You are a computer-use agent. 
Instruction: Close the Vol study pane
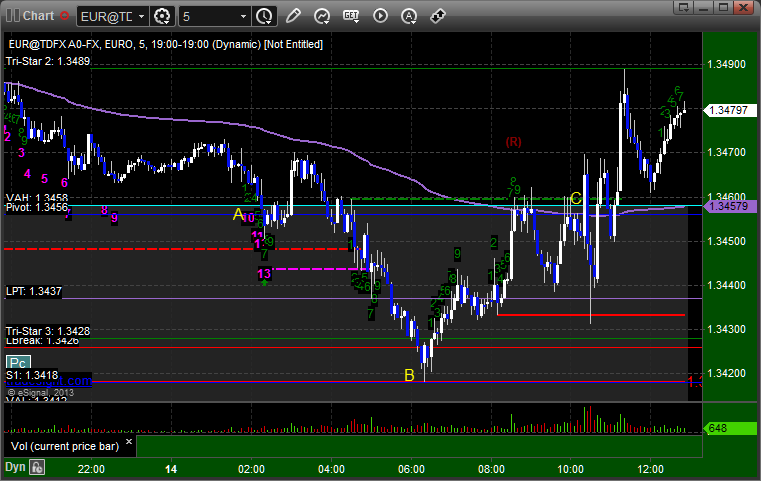pyautogui.click(x=129, y=442)
